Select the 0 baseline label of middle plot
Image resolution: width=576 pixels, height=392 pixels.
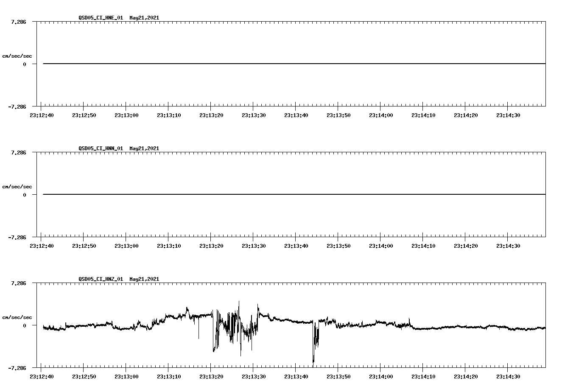coord(24,194)
